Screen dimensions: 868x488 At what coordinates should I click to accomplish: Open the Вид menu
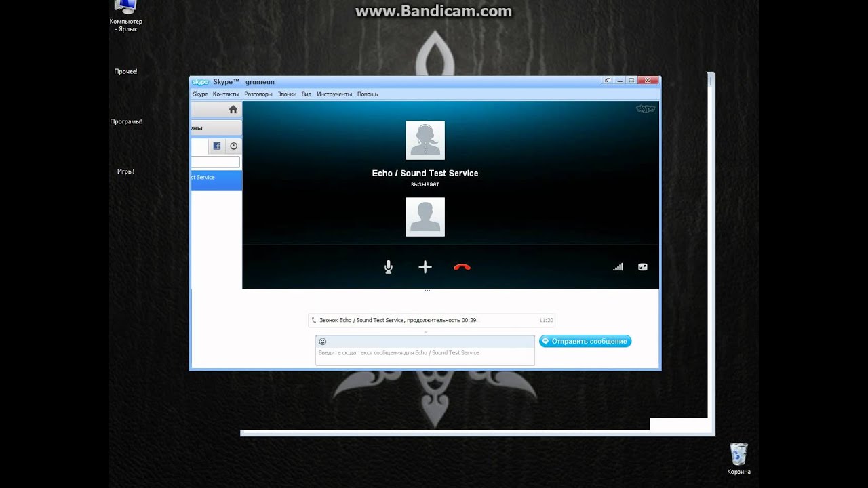[x=307, y=94]
